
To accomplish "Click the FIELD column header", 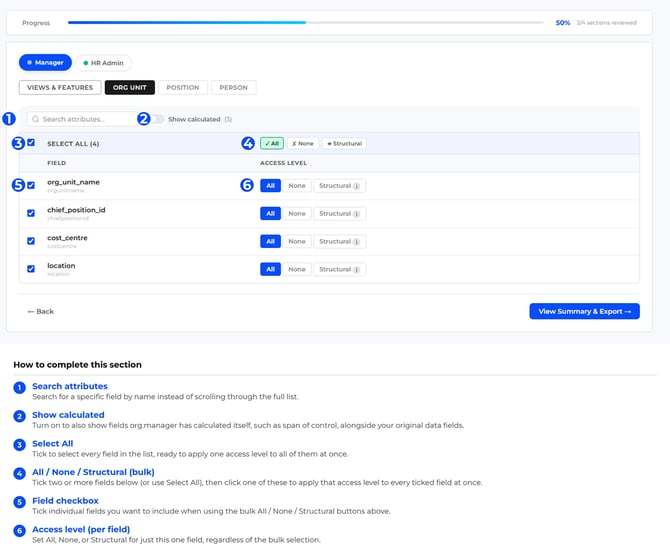I will [56, 163].
